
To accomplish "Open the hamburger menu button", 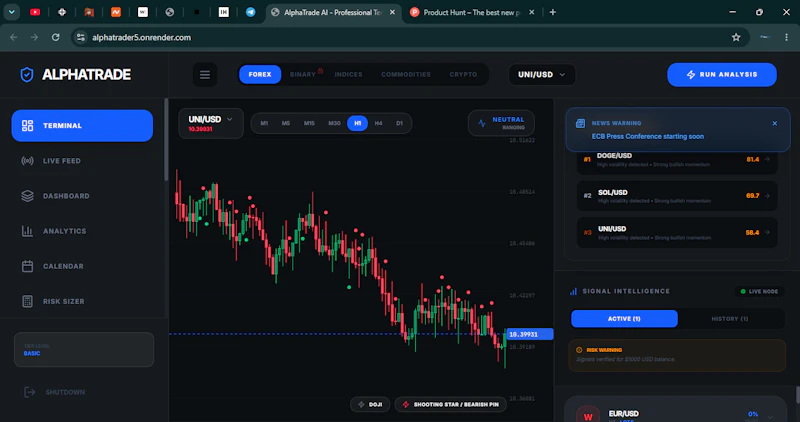I will coord(205,75).
